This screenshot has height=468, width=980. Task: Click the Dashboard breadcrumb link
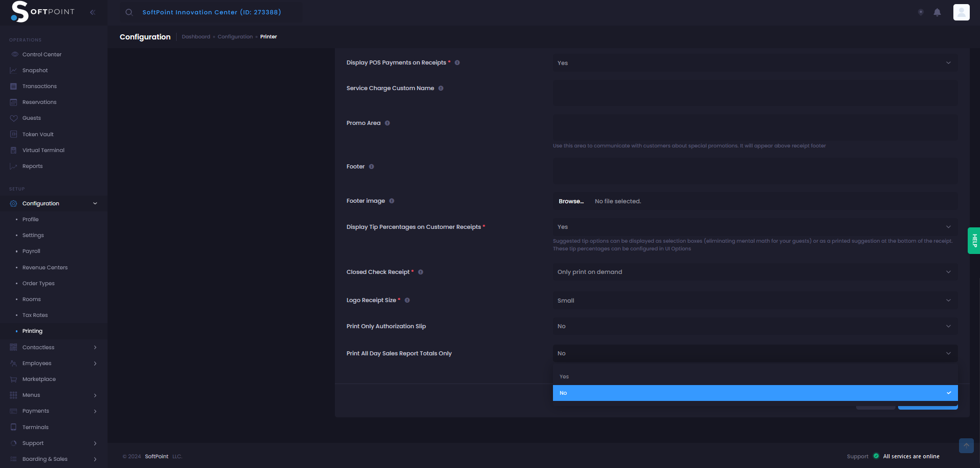pyautogui.click(x=196, y=37)
